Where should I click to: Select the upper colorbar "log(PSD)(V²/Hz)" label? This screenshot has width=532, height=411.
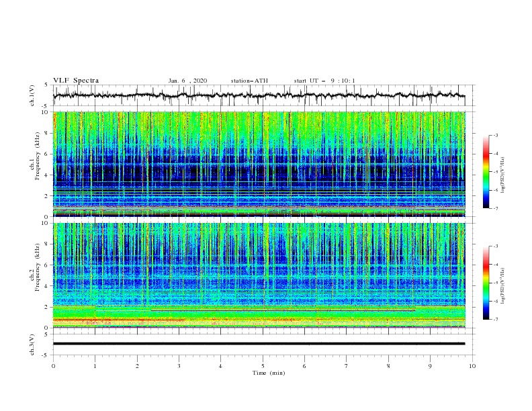[x=503, y=175]
